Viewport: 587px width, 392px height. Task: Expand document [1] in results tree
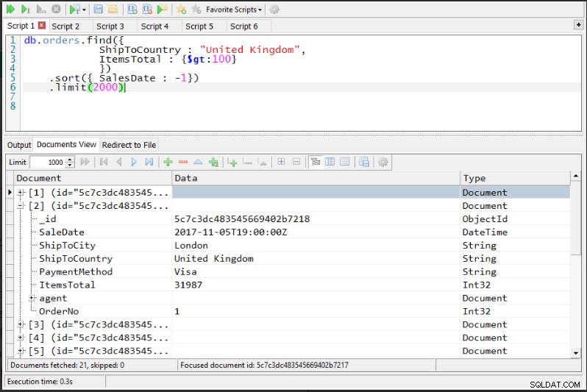click(21, 193)
